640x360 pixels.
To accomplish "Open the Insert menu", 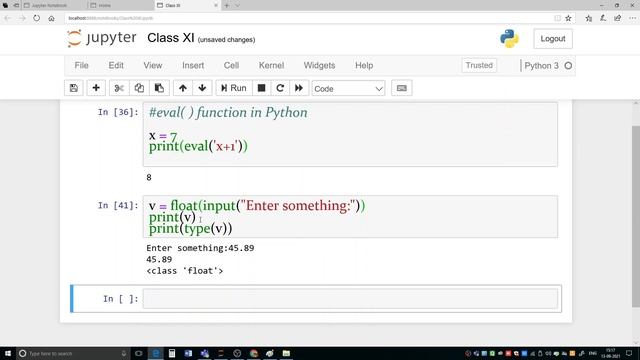I will 193,65.
